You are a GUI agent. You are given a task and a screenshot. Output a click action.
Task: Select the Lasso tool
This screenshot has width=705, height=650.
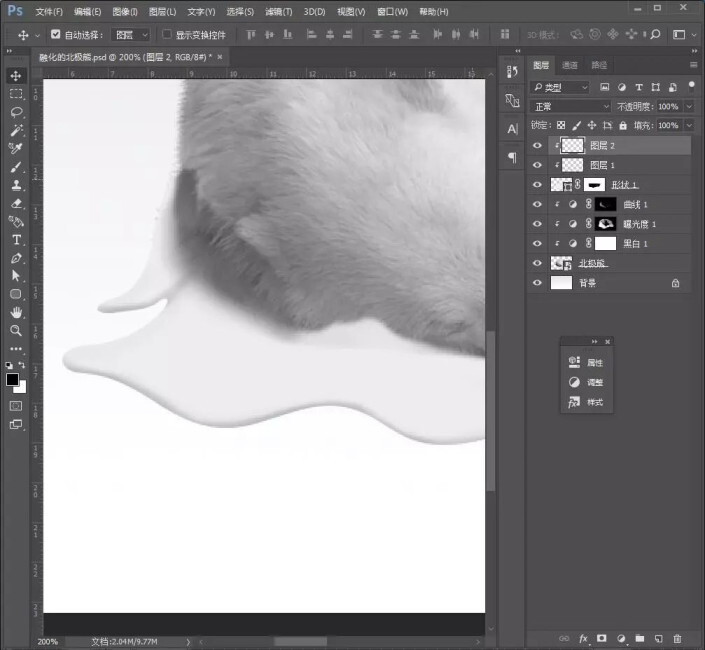16,112
